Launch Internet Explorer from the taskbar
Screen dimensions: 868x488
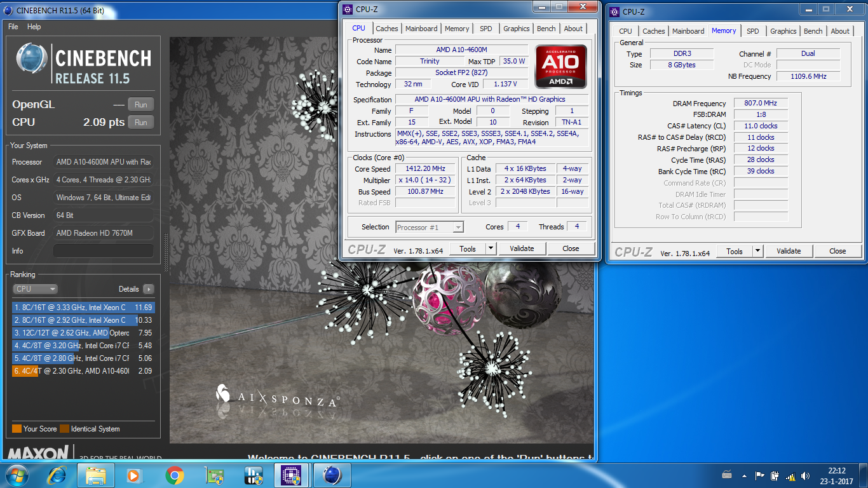[x=58, y=475]
